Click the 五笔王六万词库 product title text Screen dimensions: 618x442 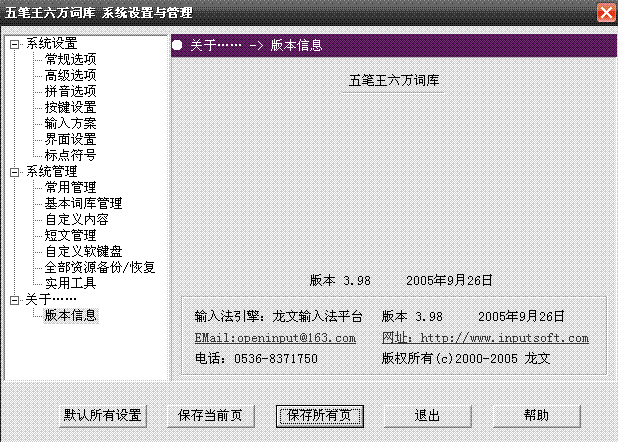[x=394, y=80]
